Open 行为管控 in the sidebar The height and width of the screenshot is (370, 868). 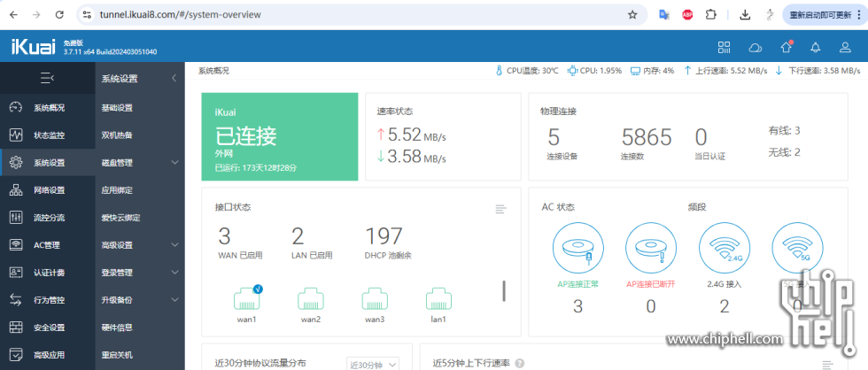(x=48, y=300)
